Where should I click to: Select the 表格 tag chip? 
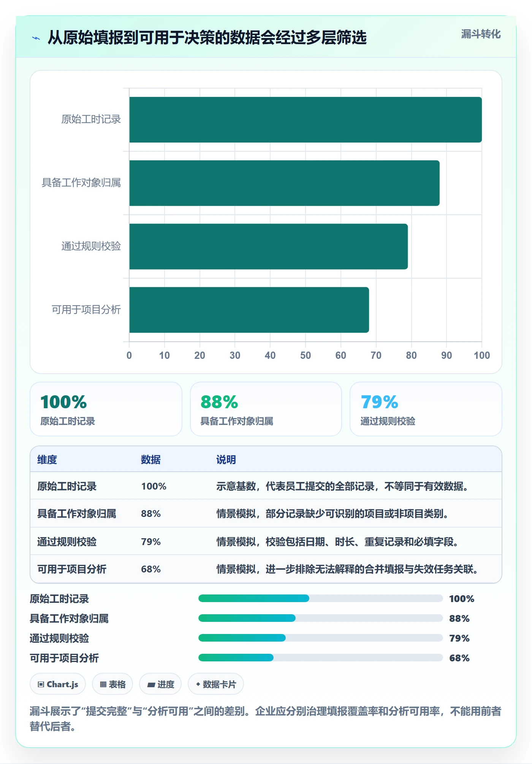(112, 684)
